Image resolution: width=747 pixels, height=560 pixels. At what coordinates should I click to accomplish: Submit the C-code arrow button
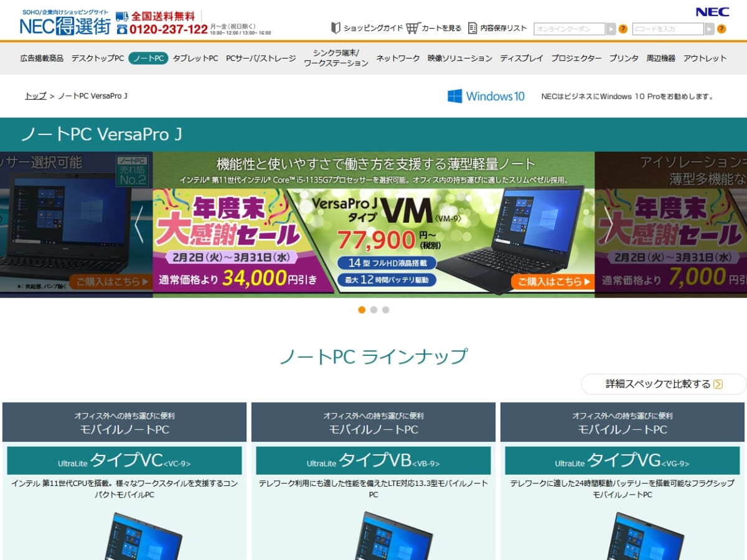(x=709, y=29)
